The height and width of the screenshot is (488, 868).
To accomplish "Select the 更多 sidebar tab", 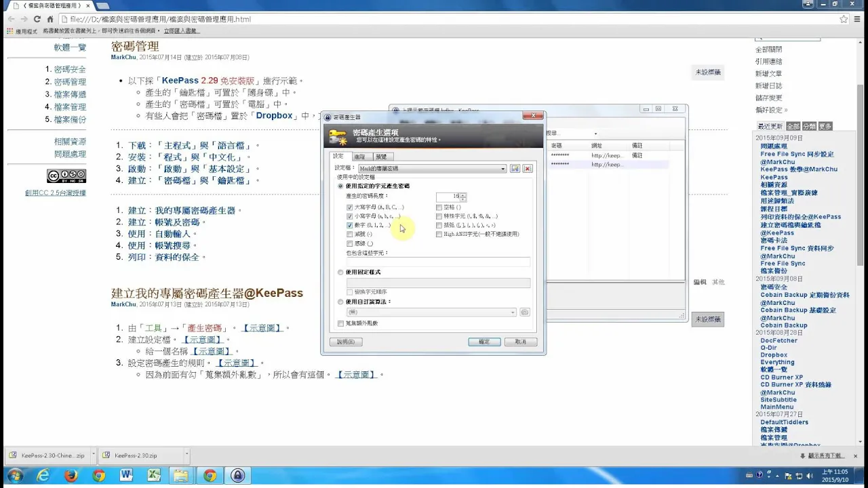I will (825, 126).
